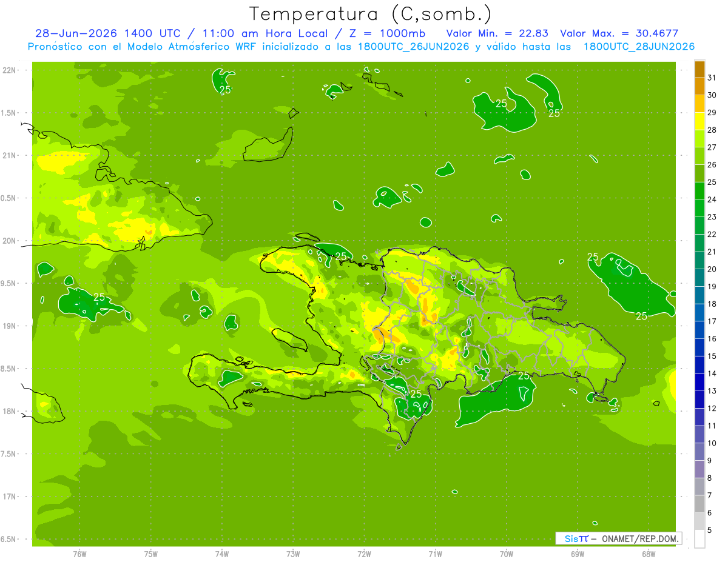Click the "22N" latitude label
The height and width of the screenshot is (562, 728).
9,70
